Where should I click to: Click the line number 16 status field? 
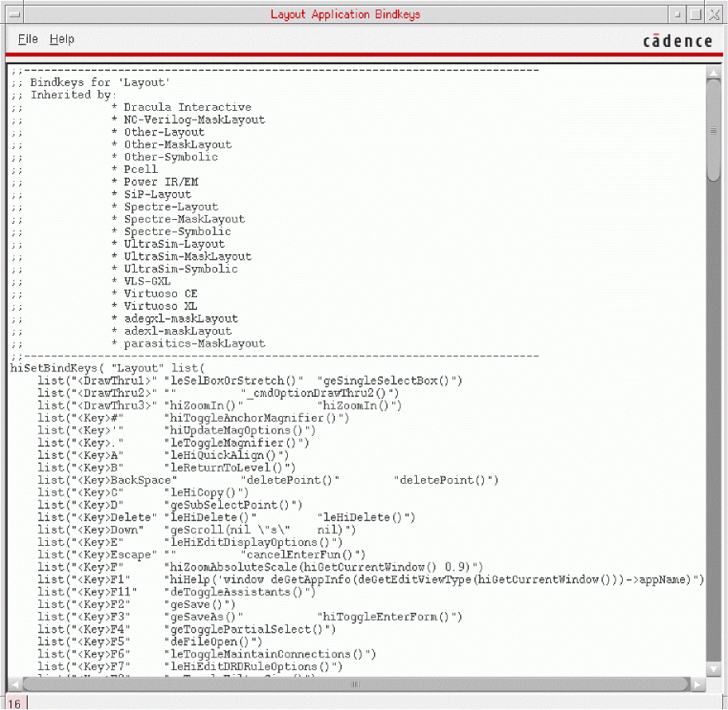click(x=15, y=704)
